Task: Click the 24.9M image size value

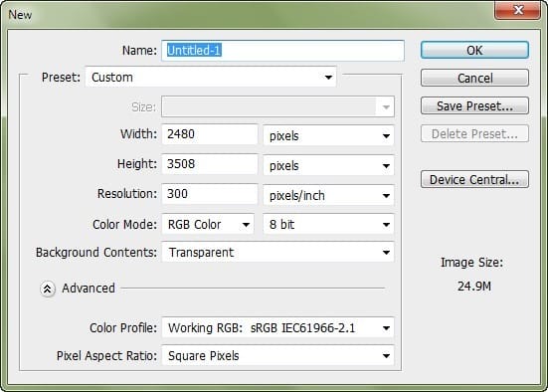Action: tap(474, 287)
